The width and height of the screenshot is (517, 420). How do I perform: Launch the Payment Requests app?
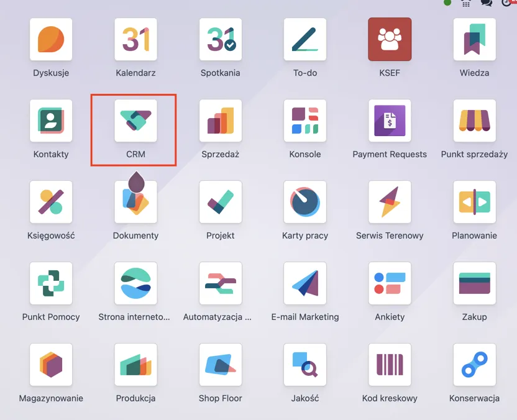390,121
